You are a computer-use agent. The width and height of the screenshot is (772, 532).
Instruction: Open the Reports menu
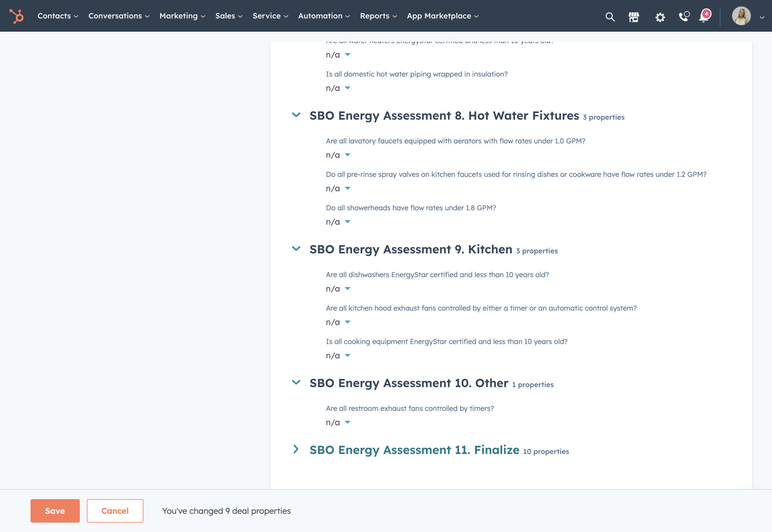[378, 16]
